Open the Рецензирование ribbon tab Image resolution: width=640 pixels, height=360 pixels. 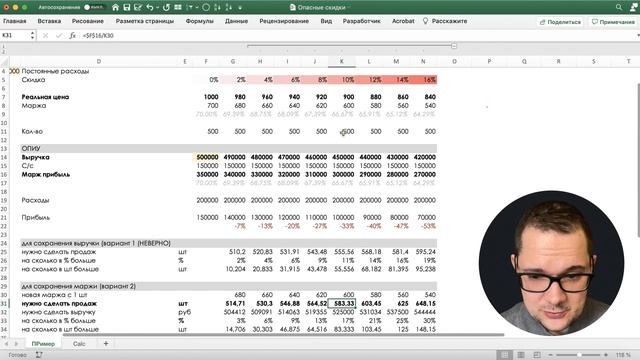[x=284, y=21]
